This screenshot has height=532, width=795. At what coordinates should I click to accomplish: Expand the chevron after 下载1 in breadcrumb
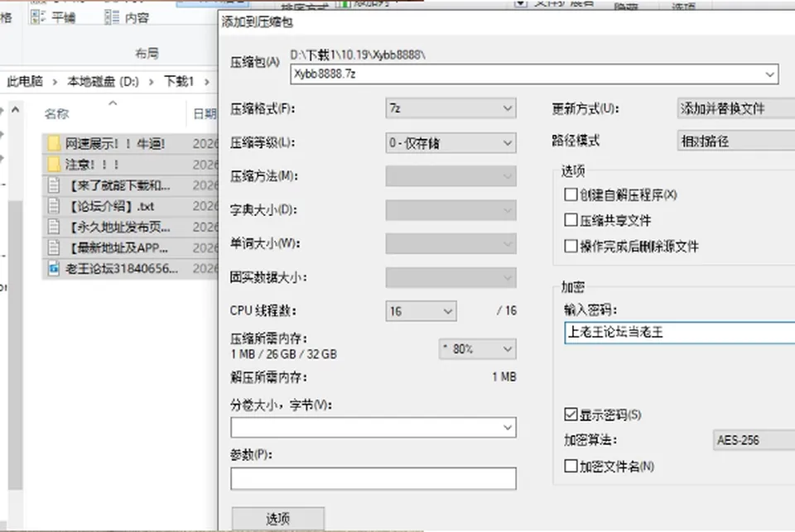[x=207, y=82]
